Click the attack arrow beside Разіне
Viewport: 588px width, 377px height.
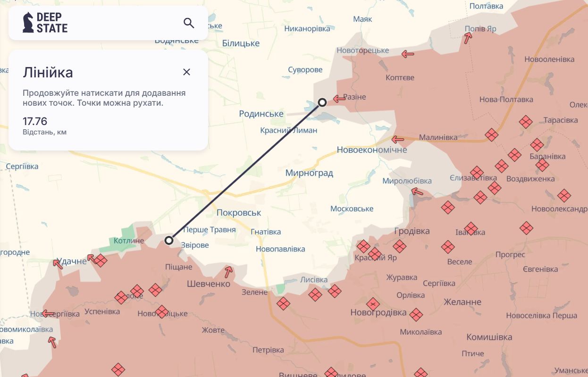339,99
